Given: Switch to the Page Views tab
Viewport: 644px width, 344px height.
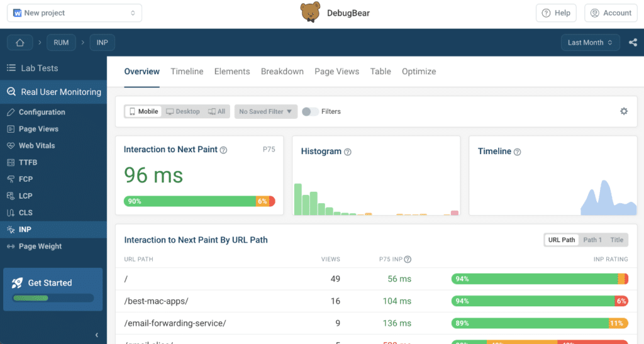Looking at the screenshot, I should (x=337, y=72).
